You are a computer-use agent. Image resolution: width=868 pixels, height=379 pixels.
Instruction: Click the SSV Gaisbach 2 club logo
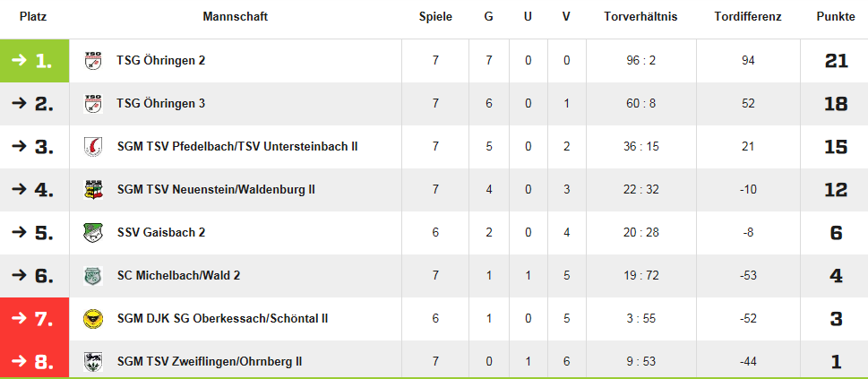pos(92,232)
